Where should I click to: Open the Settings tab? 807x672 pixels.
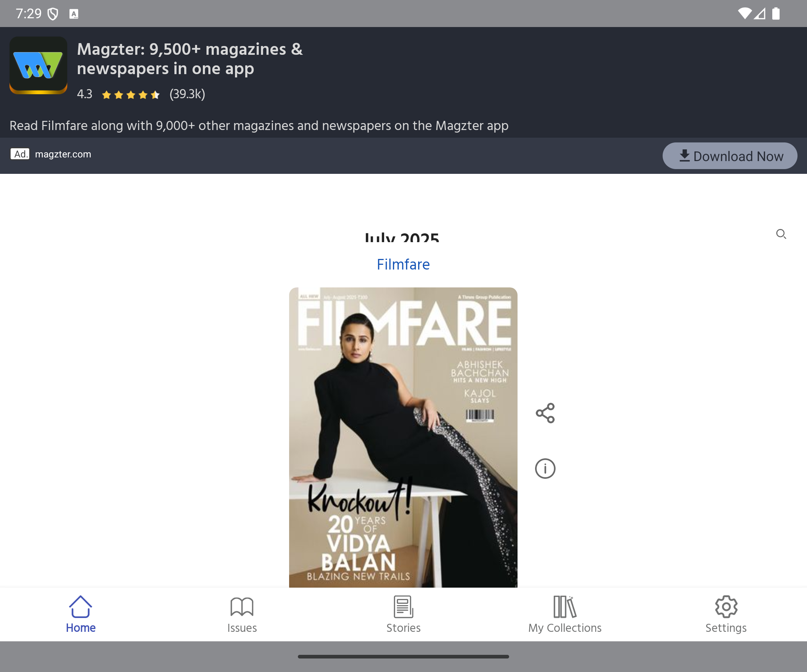(x=725, y=614)
